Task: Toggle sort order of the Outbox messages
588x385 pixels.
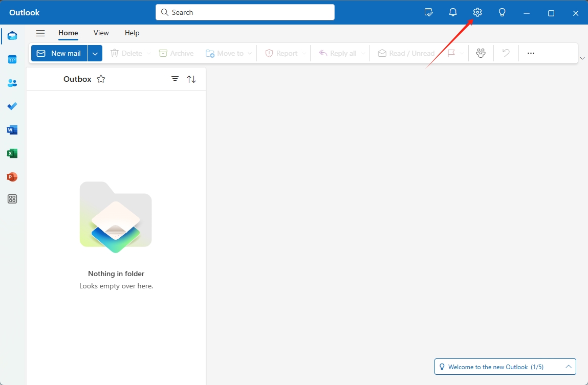Action: coord(191,79)
